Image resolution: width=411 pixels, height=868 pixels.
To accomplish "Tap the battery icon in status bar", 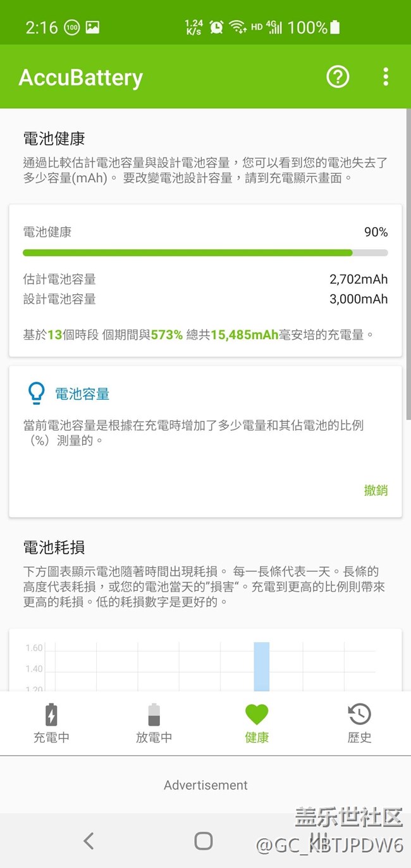I will click(x=335, y=27).
